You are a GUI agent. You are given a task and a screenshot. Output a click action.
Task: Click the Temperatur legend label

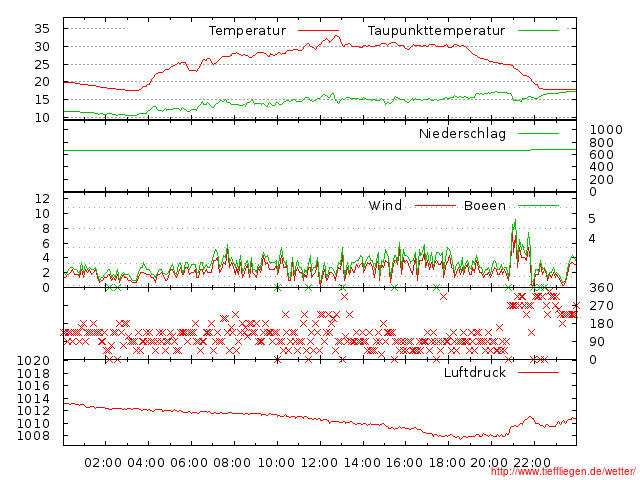click(247, 31)
